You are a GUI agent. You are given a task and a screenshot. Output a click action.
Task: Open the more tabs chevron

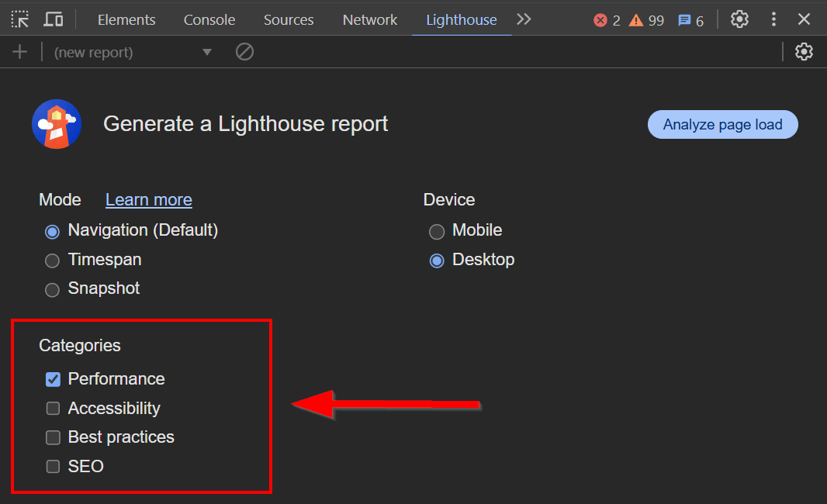click(523, 19)
